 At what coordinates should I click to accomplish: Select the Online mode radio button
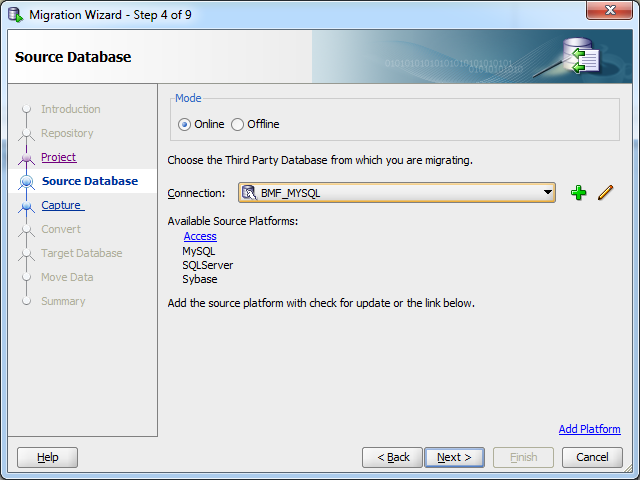(184, 124)
